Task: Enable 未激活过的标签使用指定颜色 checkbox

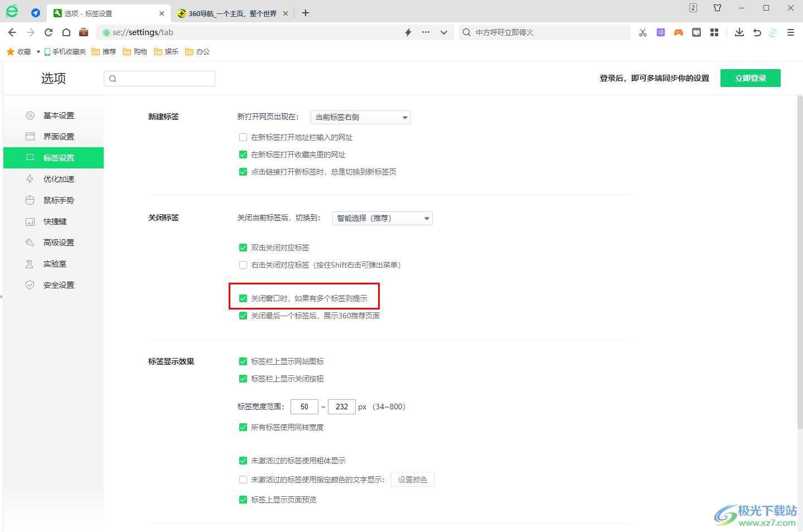Action: (x=243, y=480)
